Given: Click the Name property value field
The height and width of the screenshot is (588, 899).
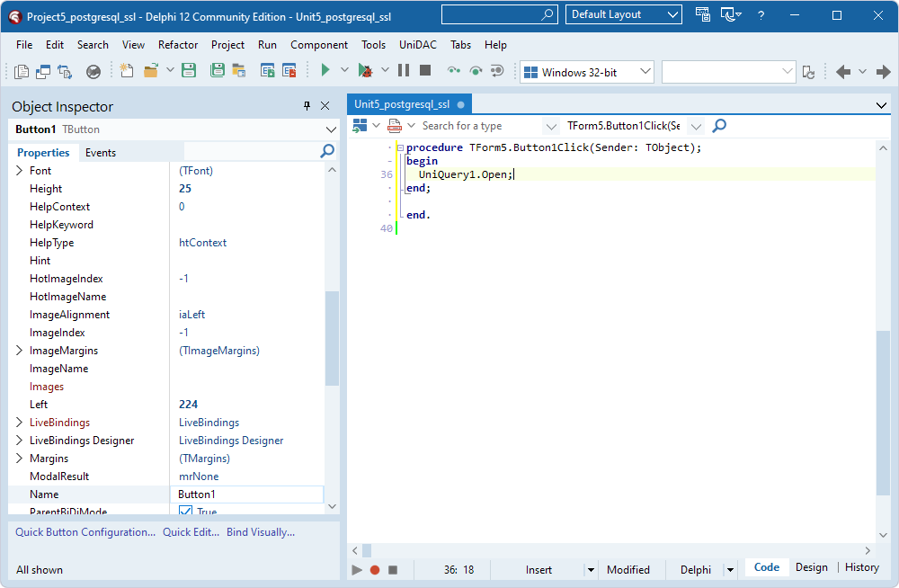Looking at the screenshot, I should click(x=247, y=494).
